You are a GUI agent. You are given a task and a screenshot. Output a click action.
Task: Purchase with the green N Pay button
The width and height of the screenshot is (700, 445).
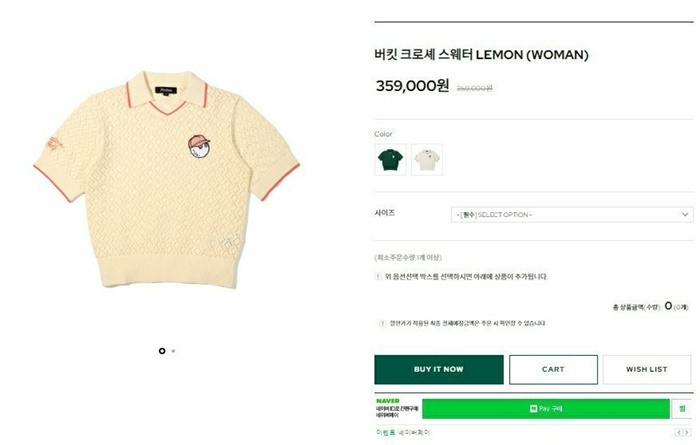pyautogui.click(x=546, y=409)
